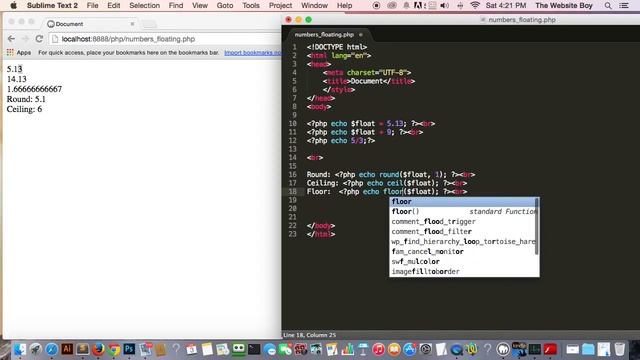Click the Adobe icon in menu bar
The width and height of the screenshot is (640, 360).
tap(419, 5)
